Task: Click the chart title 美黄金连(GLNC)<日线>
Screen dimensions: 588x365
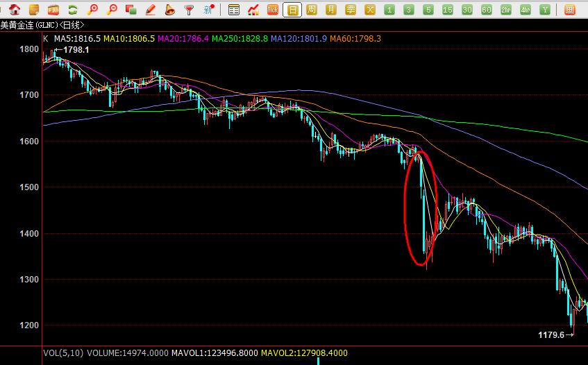Action: coord(42,25)
